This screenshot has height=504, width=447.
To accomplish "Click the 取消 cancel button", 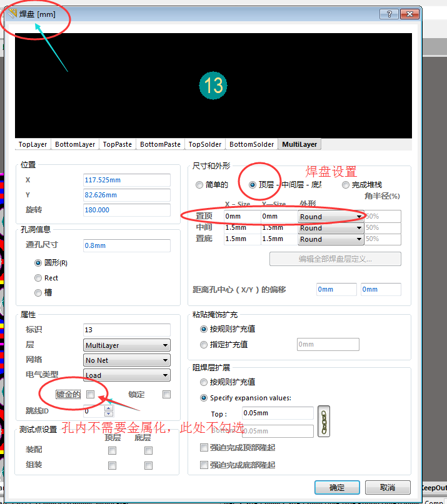I will pyautogui.click(x=388, y=487).
